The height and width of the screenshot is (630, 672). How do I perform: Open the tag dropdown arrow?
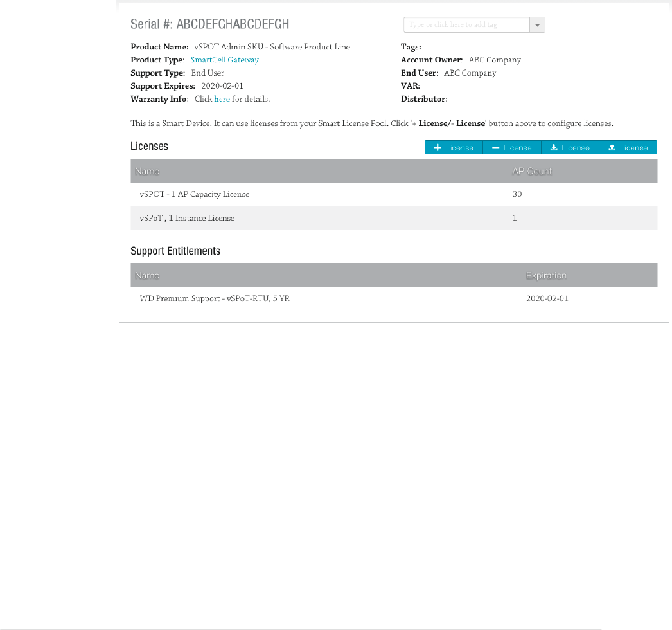coord(538,25)
